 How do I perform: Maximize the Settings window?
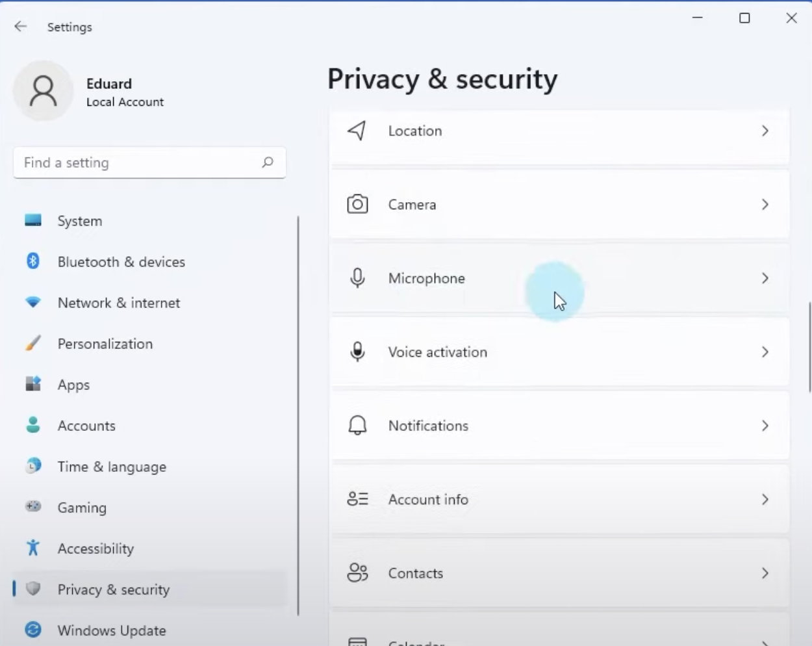pos(744,18)
